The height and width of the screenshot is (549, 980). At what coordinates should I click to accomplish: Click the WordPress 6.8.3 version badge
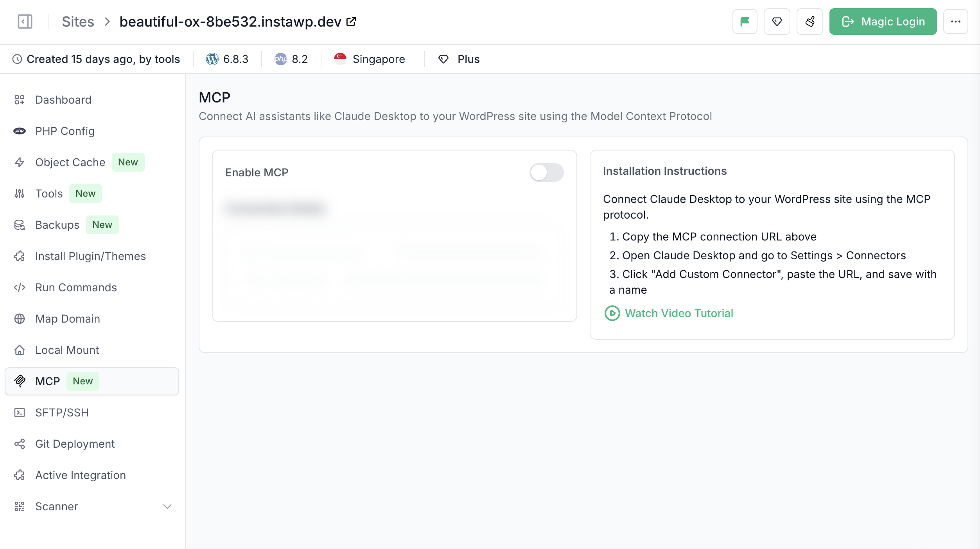tap(228, 59)
